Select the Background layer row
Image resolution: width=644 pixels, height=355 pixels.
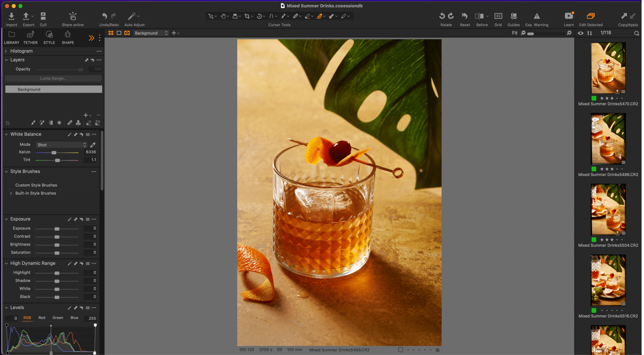pos(53,89)
